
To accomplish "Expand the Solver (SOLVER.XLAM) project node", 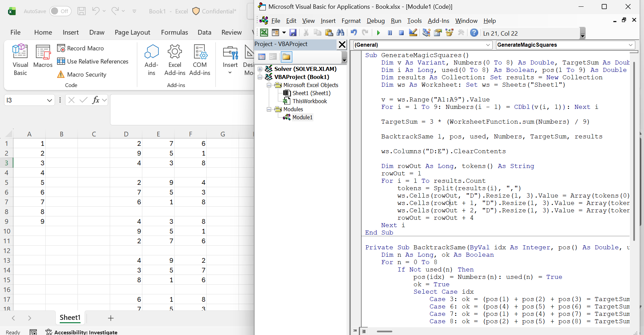I will pyautogui.click(x=260, y=69).
